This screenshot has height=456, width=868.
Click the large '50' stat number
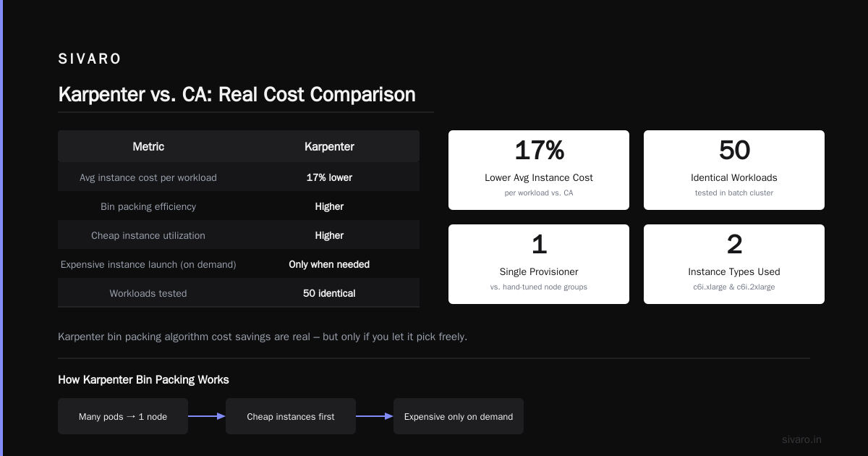(734, 151)
